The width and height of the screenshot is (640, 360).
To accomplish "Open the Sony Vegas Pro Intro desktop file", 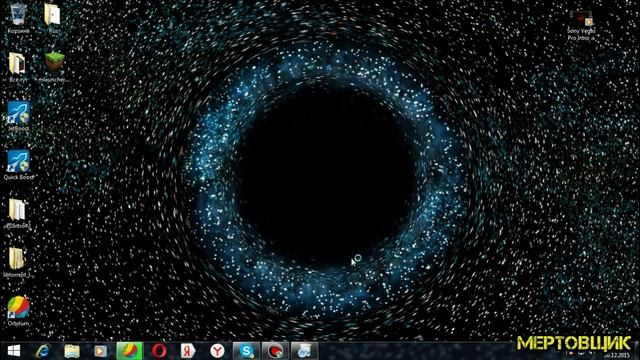I will 581,25.
